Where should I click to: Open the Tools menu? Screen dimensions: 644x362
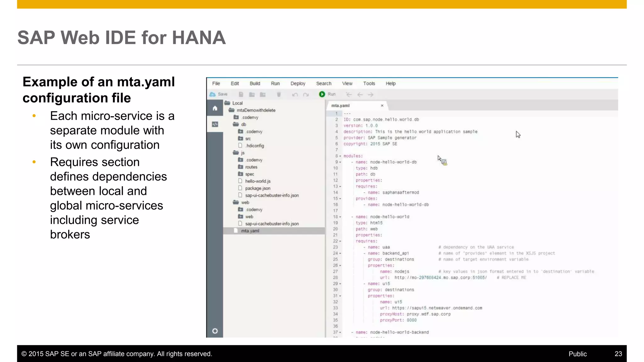pos(369,84)
